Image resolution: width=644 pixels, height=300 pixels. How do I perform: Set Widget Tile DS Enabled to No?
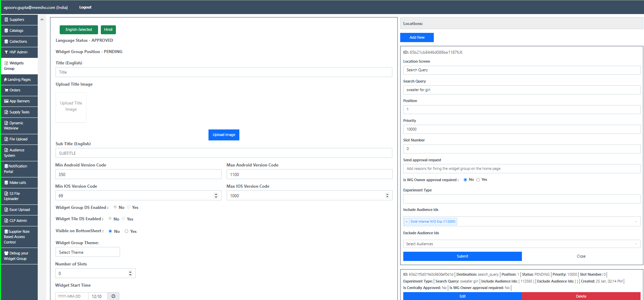(x=110, y=218)
